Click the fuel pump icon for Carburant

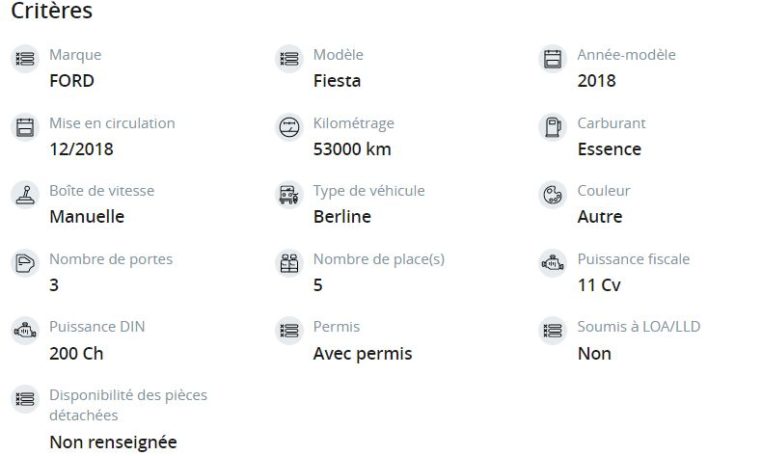[x=553, y=127]
